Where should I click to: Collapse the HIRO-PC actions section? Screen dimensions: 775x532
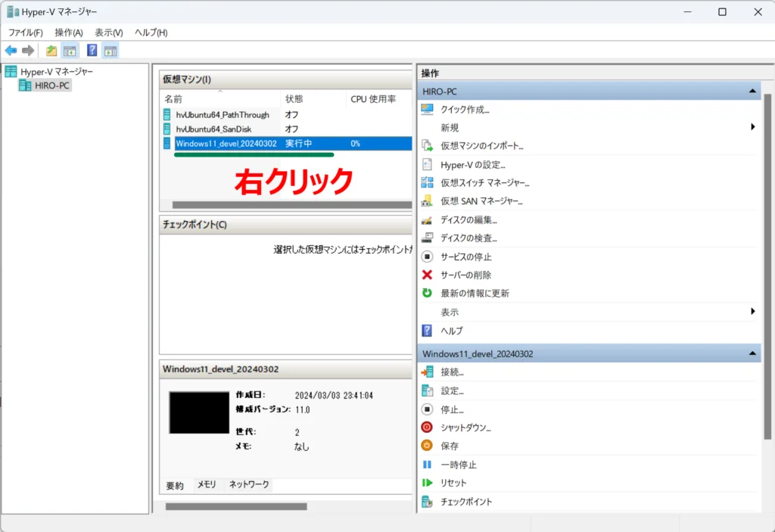coord(752,91)
